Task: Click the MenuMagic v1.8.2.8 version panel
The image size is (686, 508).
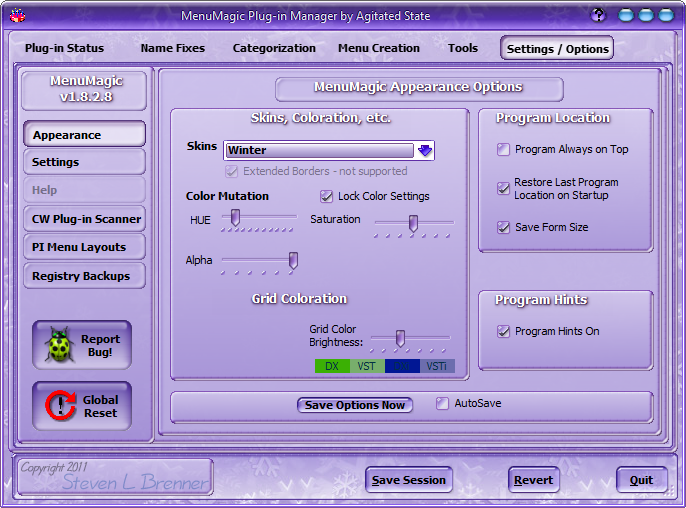Action: tap(84, 90)
